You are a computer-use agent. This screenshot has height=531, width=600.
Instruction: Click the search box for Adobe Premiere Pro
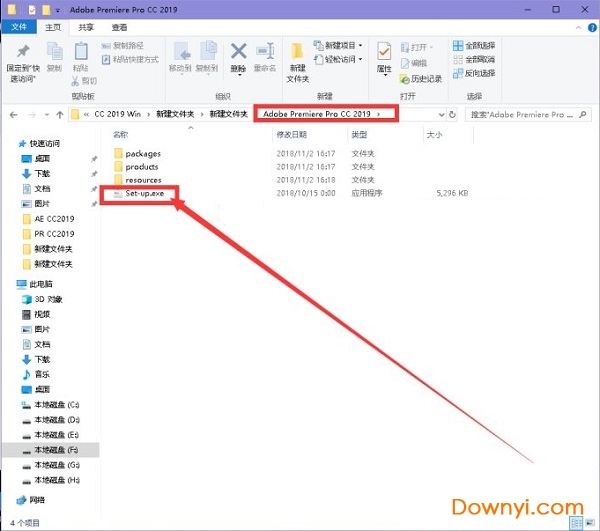(x=525, y=114)
